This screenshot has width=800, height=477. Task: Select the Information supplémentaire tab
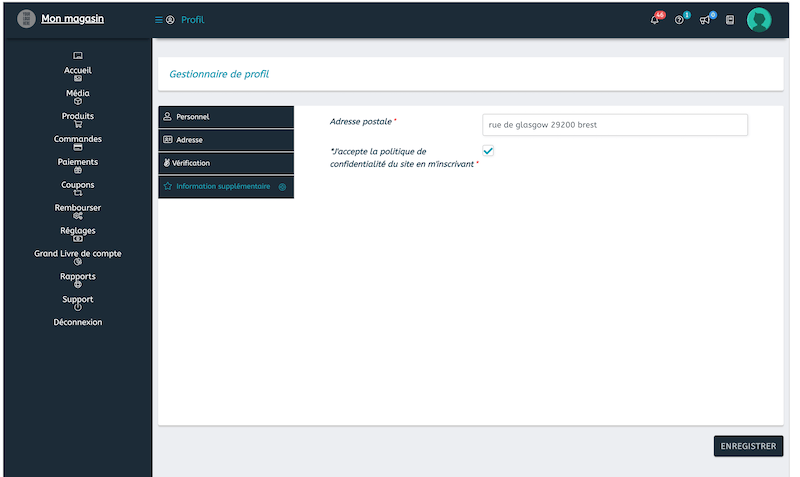[x=226, y=187]
